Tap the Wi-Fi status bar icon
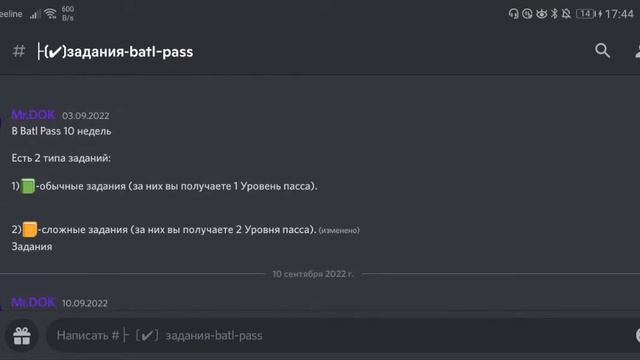640x360 pixels. click(x=50, y=14)
